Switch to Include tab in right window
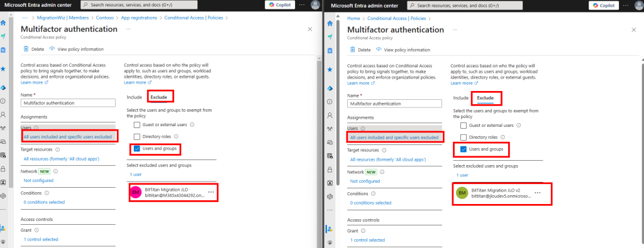The width and height of the screenshot is (644, 248). click(460, 98)
